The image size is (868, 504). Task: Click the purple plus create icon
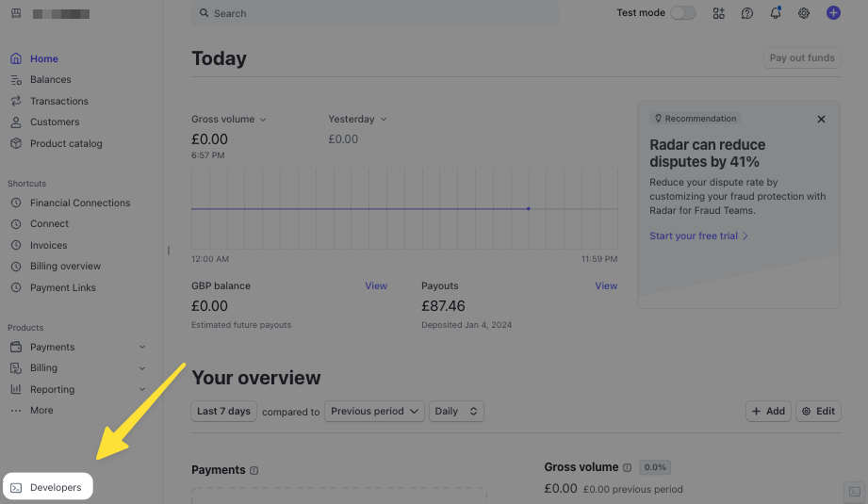click(x=833, y=13)
